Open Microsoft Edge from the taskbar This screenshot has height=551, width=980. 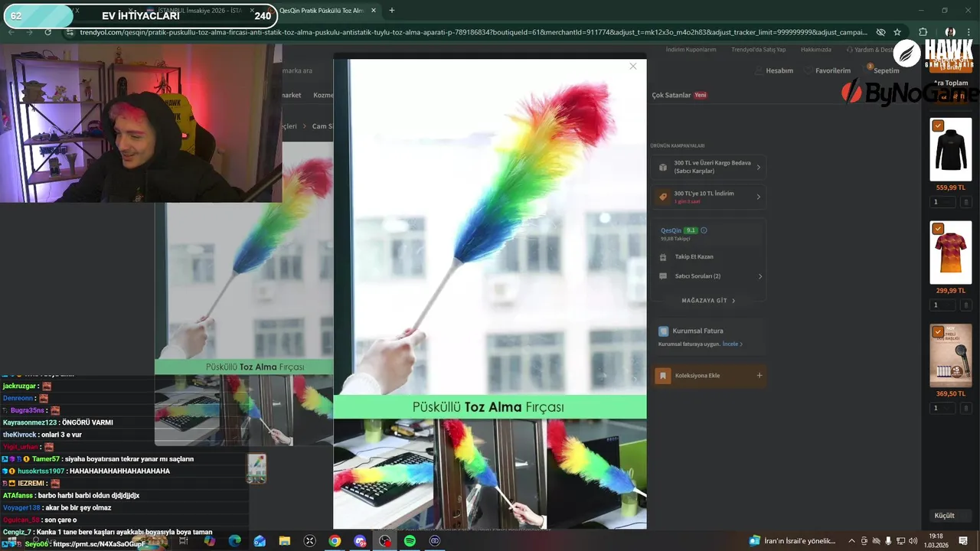234,541
